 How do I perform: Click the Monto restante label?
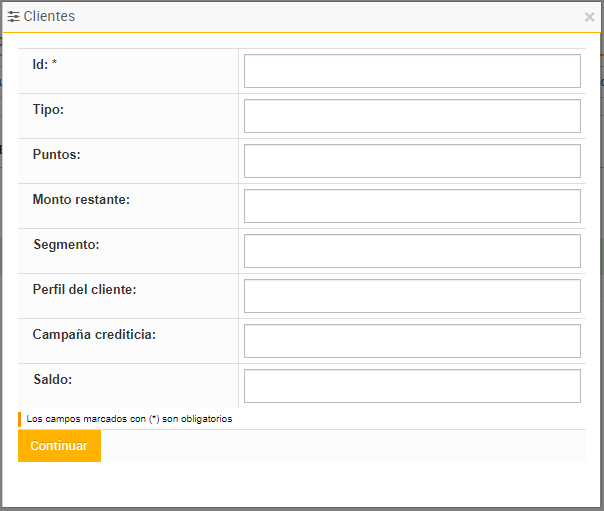[x=81, y=199]
